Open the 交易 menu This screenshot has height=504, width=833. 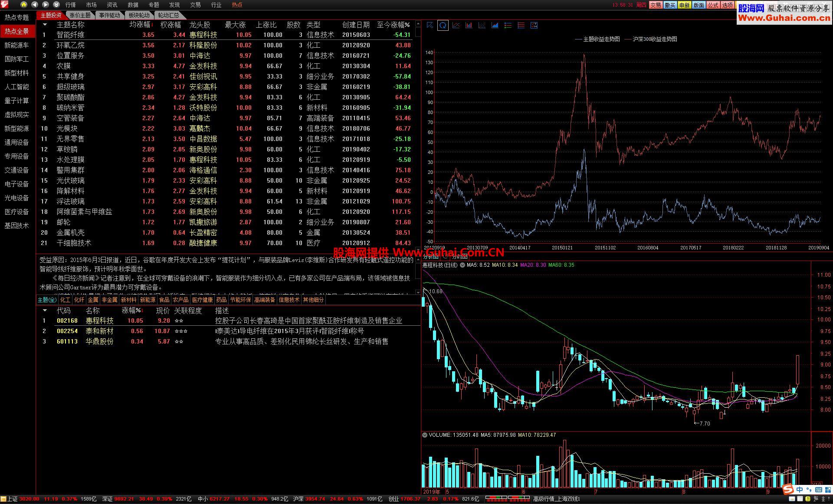195,5
